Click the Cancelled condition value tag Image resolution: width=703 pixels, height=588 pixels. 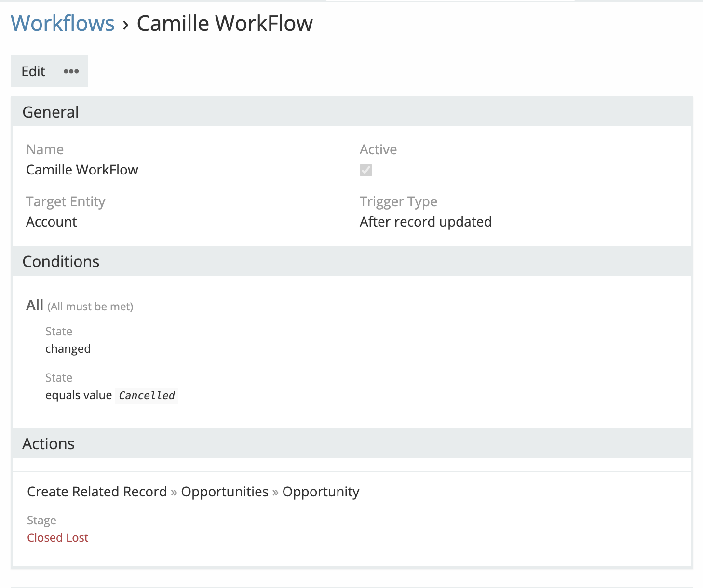coord(147,395)
